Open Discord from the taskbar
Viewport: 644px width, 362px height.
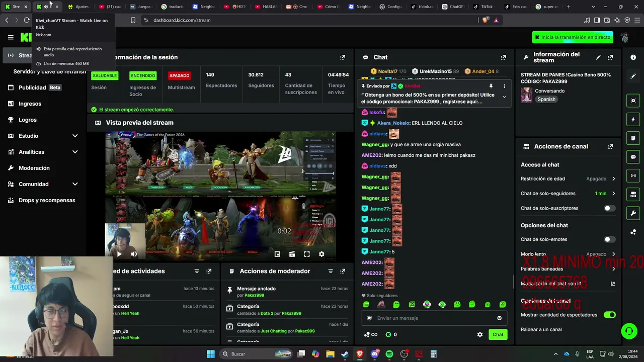[x=374, y=354]
